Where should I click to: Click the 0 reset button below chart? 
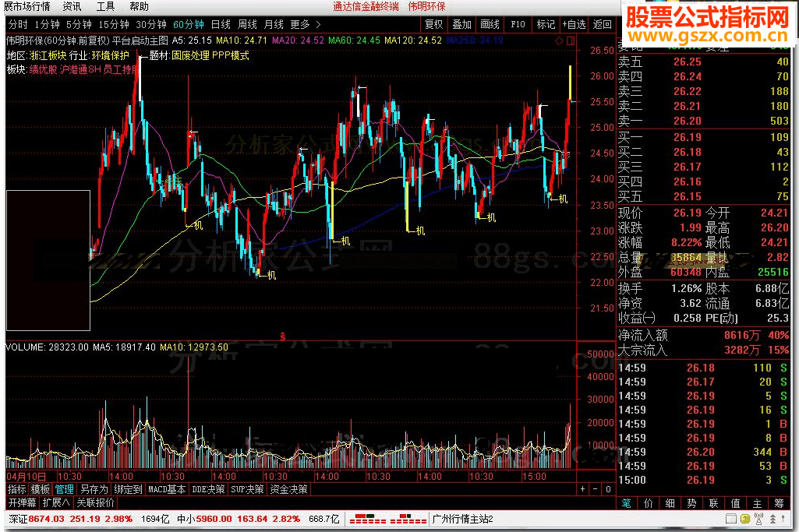pos(608,489)
